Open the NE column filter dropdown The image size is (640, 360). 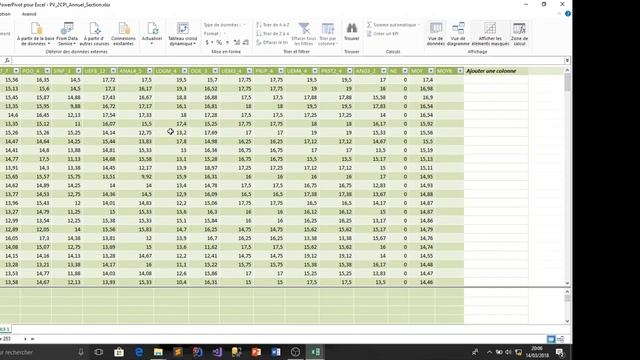pos(405,71)
